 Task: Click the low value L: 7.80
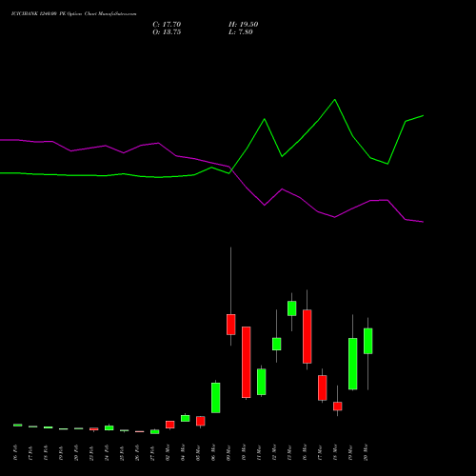tap(241, 32)
